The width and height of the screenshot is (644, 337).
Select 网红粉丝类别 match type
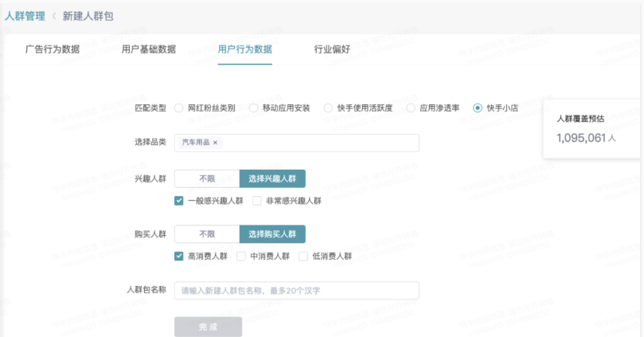(178, 108)
